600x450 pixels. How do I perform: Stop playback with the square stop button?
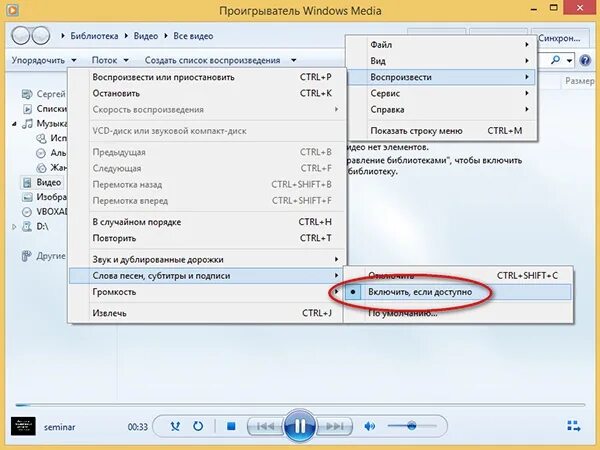(x=231, y=426)
